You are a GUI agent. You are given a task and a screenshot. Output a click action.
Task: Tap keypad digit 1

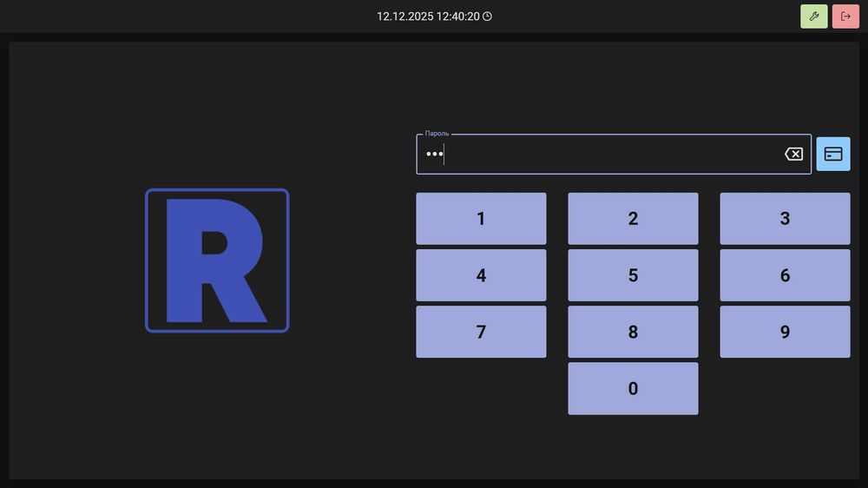pyautogui.click(x=481, y=218)
